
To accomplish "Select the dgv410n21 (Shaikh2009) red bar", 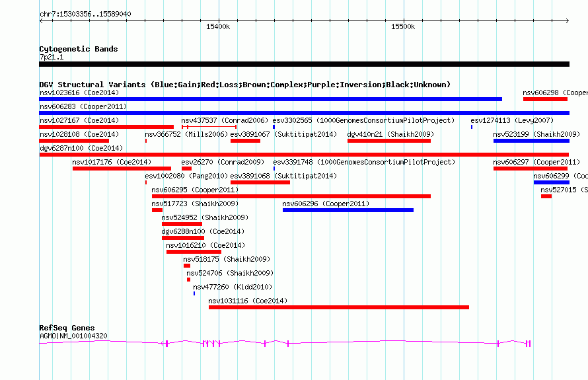I will (x=389, y=141).
